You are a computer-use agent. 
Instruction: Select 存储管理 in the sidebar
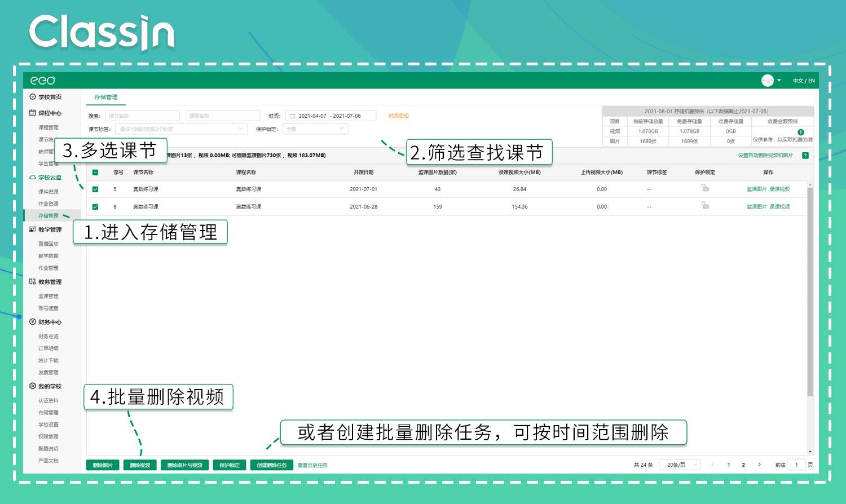(x=49, y=215)
